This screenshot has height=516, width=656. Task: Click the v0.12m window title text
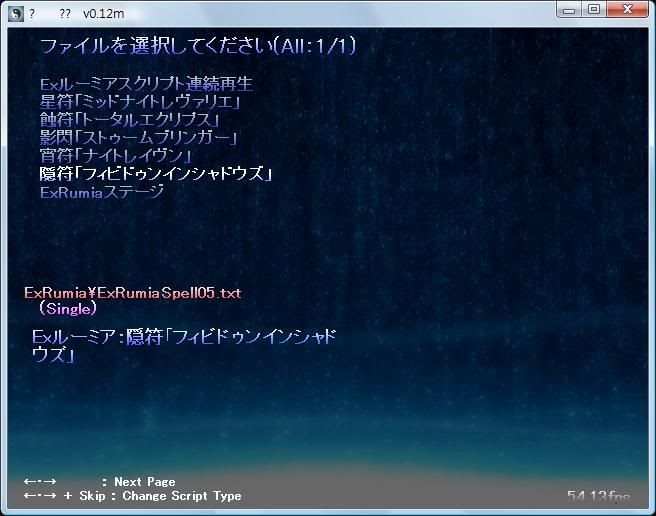coord(103,14)
